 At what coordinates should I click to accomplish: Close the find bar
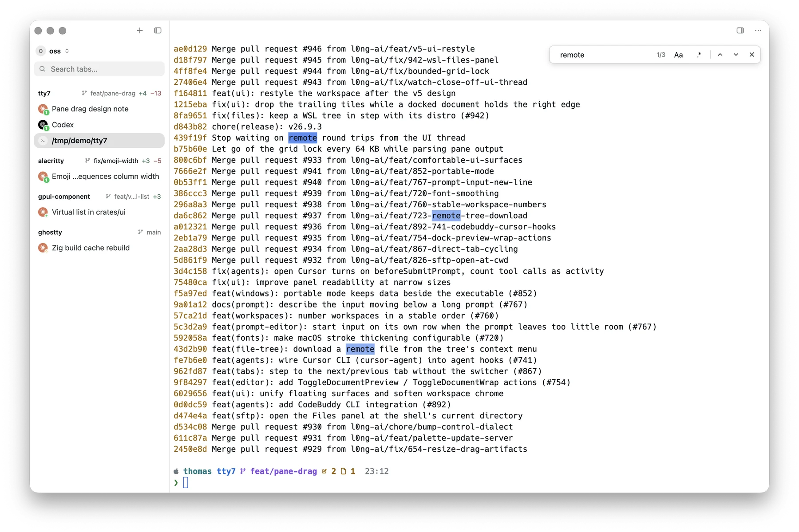coord(752,55)
